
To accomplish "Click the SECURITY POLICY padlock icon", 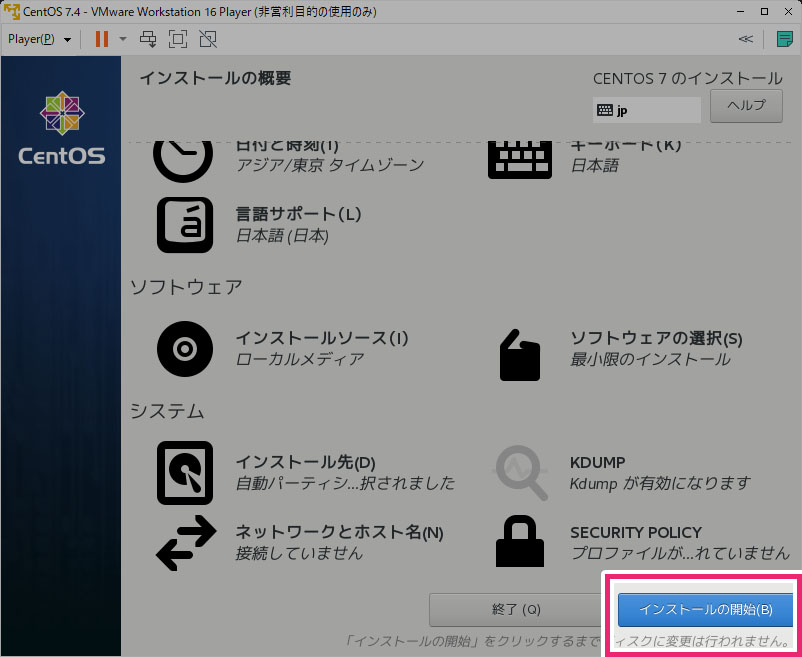I will (x=520, y=541).
